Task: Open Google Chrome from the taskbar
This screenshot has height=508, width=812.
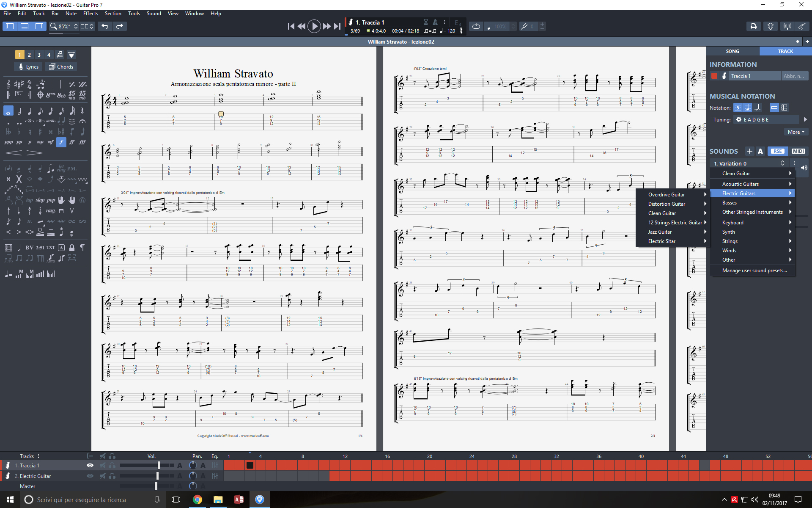Action: [x=197, y=500]
